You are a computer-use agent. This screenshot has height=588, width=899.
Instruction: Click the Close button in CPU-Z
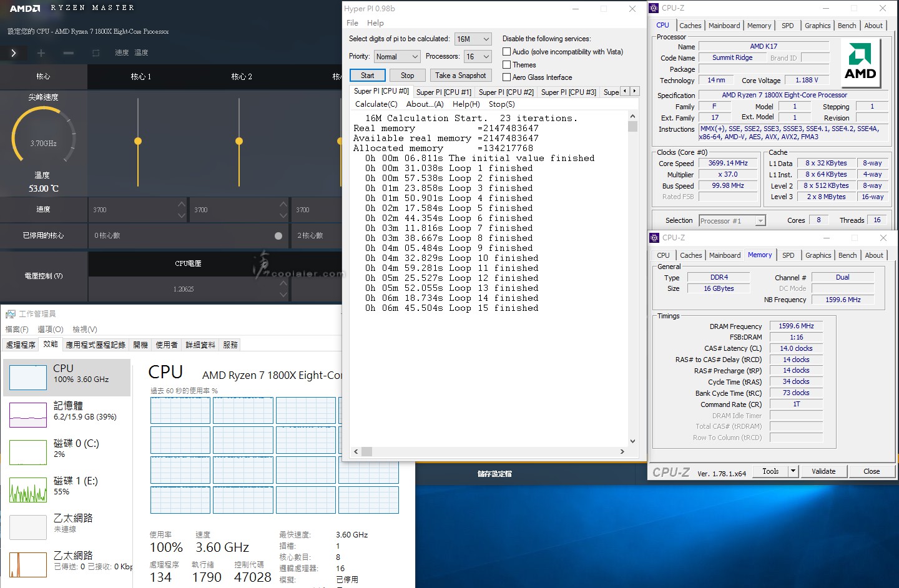872,471
